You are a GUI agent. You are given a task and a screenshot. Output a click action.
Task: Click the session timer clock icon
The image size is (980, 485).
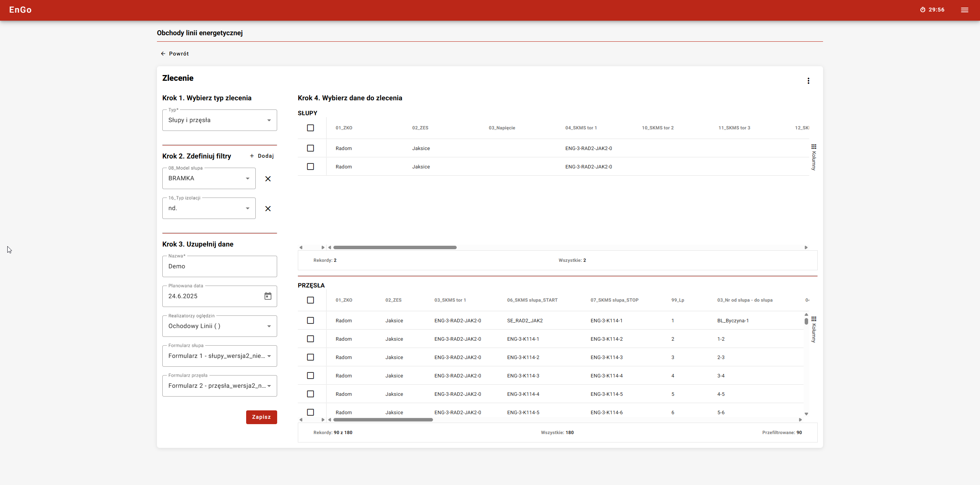(x=923, y=10)
